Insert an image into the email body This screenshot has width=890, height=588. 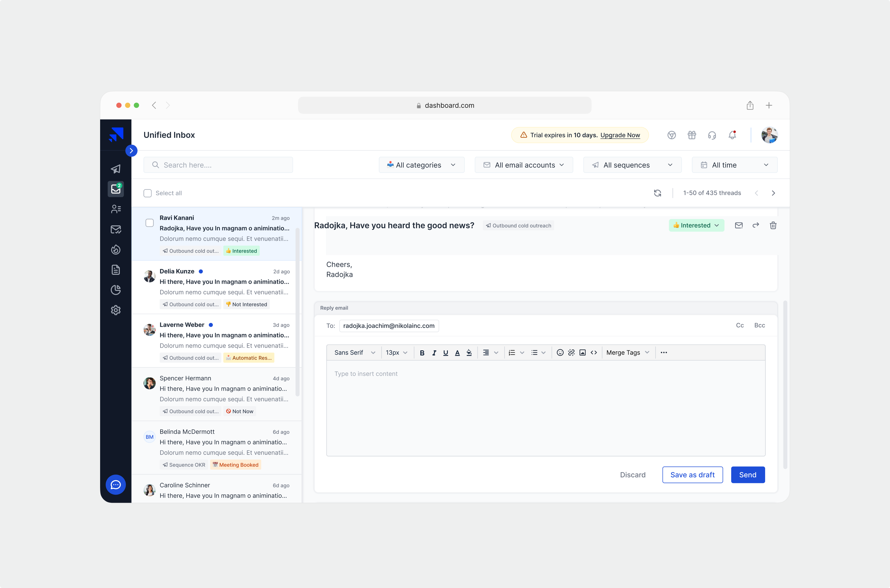click(582, 353)
